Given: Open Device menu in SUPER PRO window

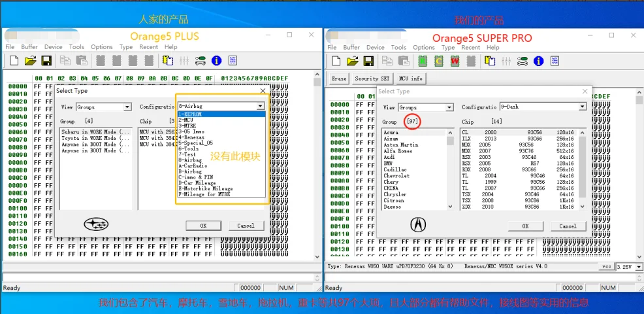Looking at the screenshot, I should click(376, 47).
